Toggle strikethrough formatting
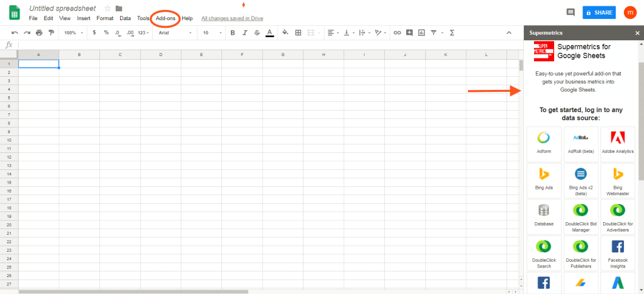The height and width of the screenshot is (294, 644). [x=257, y=33]
